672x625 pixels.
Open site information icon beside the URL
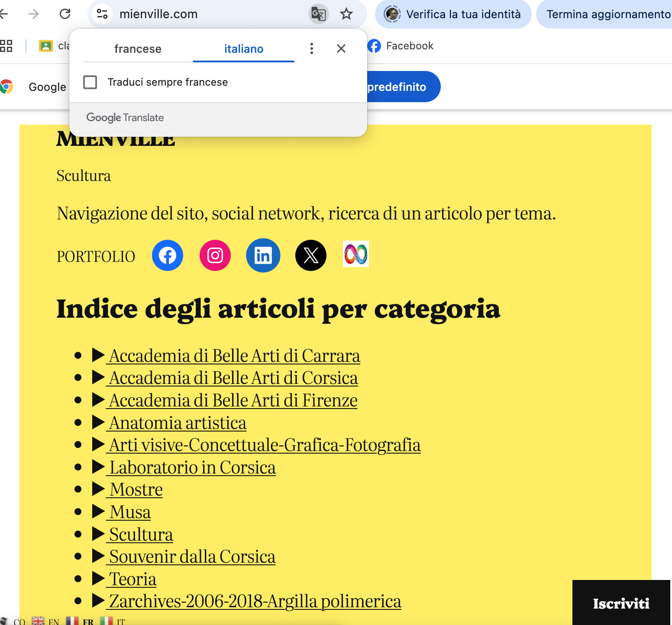pos(102,14)
